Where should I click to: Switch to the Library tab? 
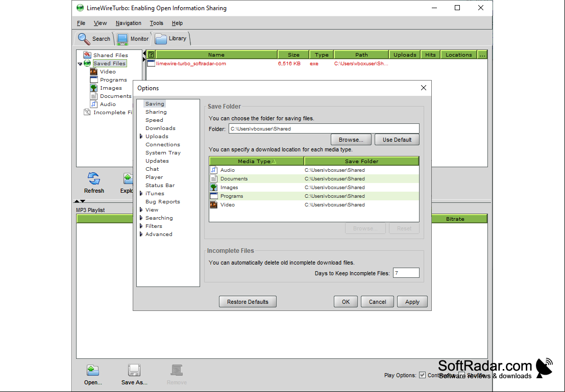point(171,39)
